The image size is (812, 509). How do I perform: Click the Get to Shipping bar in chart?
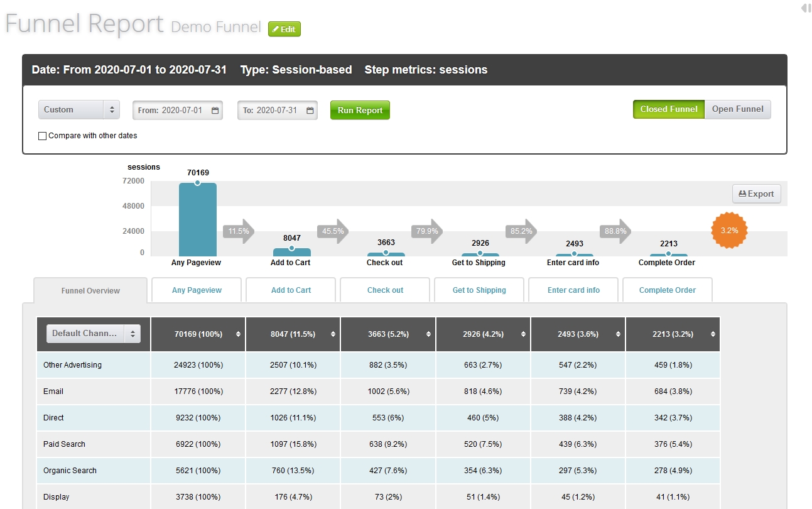tap(480, 255)
